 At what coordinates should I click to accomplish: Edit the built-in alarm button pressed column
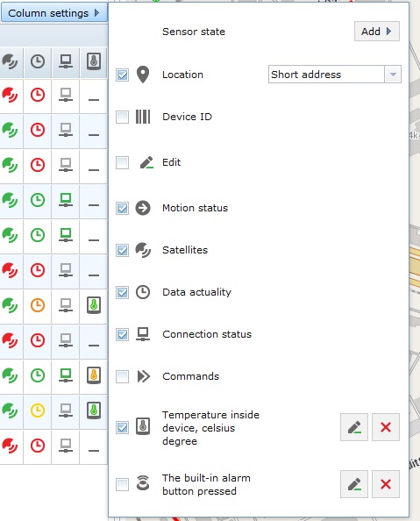click(x=354, y=484)
